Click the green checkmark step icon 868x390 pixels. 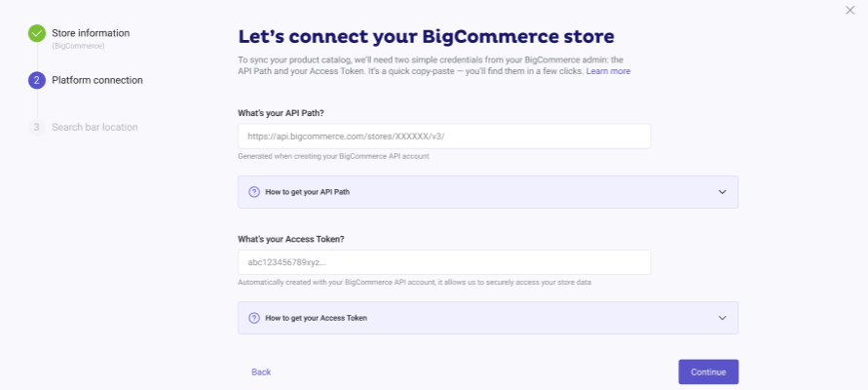37,33
